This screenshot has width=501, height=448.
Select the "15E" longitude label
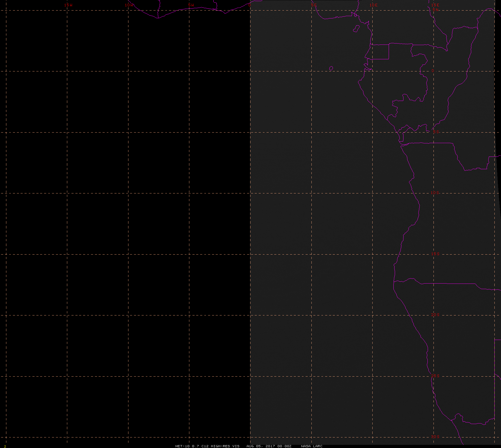435,5
